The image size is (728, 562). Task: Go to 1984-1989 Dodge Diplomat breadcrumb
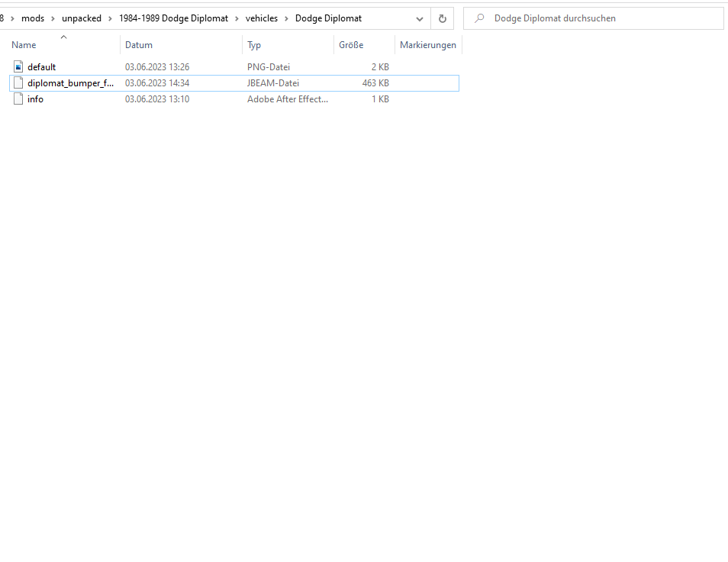click(174, 18)
